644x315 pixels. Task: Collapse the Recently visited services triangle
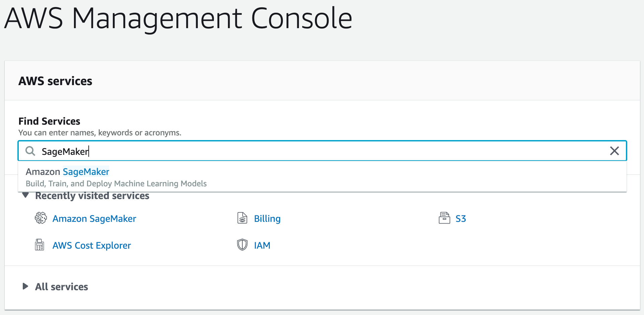tap(25, 195)
